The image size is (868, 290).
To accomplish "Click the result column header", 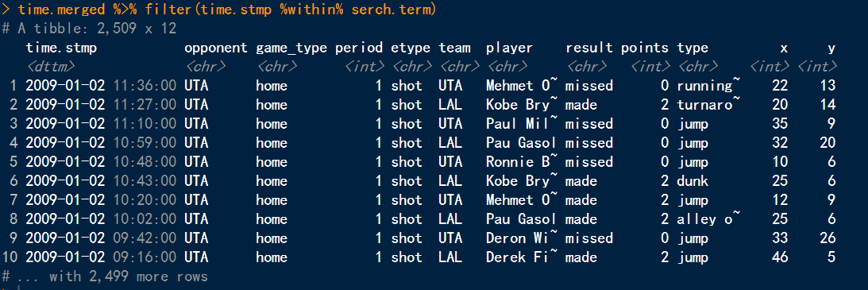I will click(589, 48).
